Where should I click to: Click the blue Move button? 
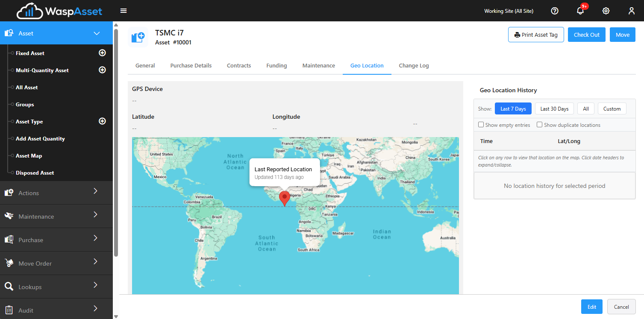click(623, 35)
